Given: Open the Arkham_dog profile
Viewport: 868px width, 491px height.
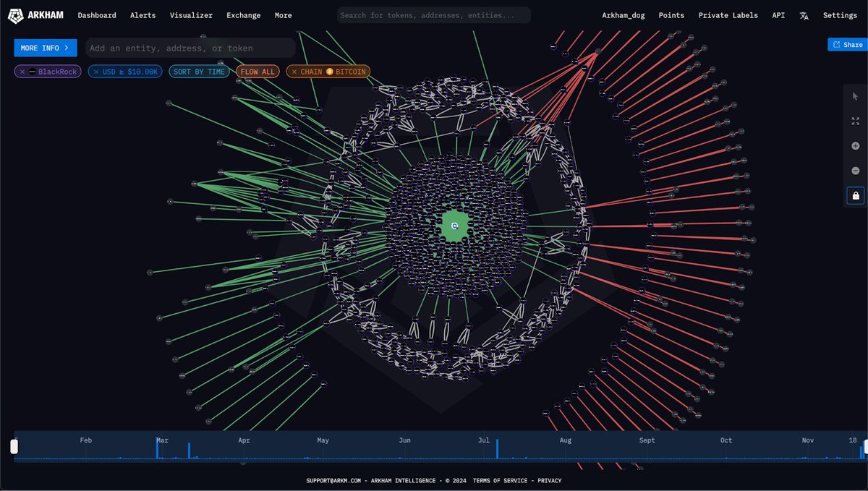Looking at the screenshot, I should tap(624, 15).
